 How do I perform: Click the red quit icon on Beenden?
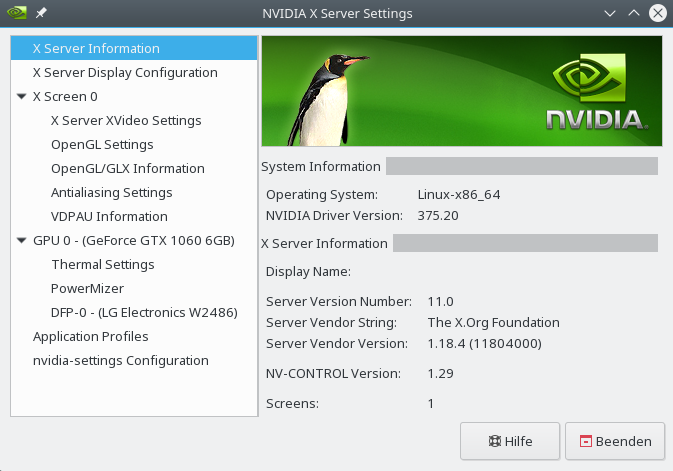pyautogui.click(x=586, y=441)
